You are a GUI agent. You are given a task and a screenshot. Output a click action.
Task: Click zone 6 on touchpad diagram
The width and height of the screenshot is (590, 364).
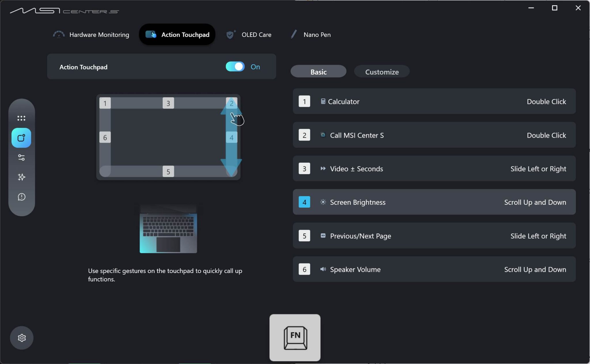(105, 138)
